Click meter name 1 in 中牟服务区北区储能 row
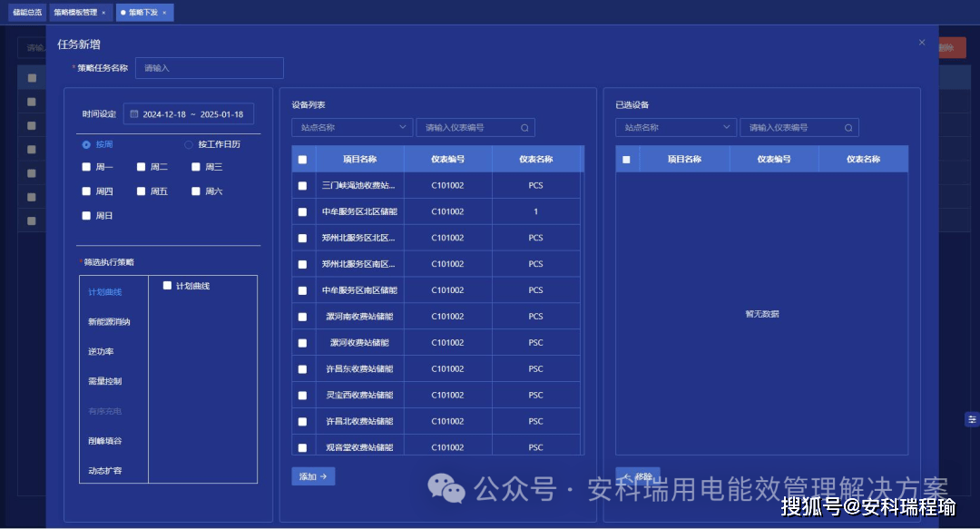980x529 pixels. [535, 212]
